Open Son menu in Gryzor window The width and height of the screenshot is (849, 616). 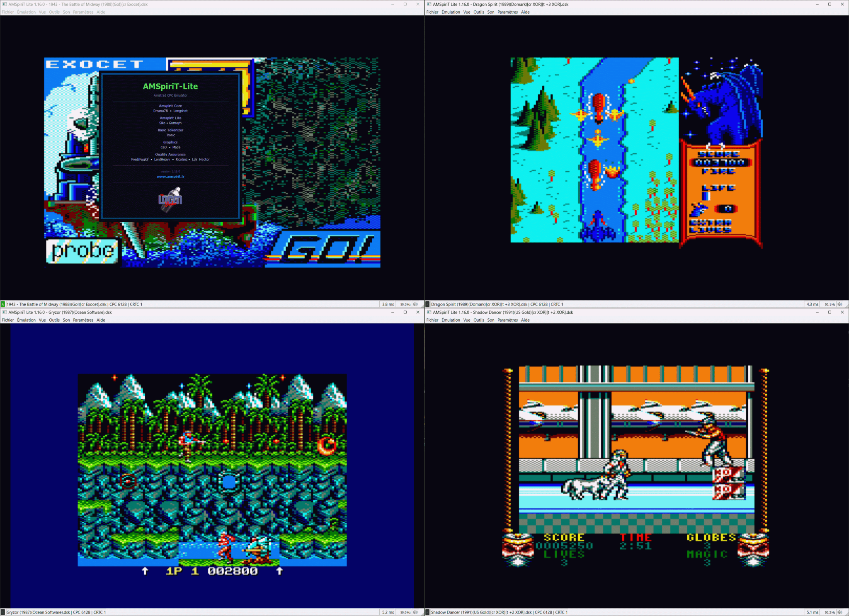66,320
